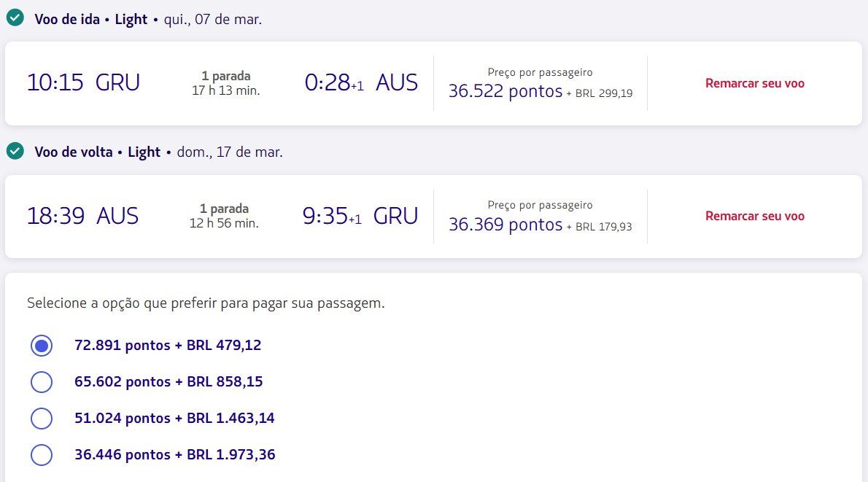Click the 10:15 GRU departure time
The image size is (868, 482).
tap(83, 83)
